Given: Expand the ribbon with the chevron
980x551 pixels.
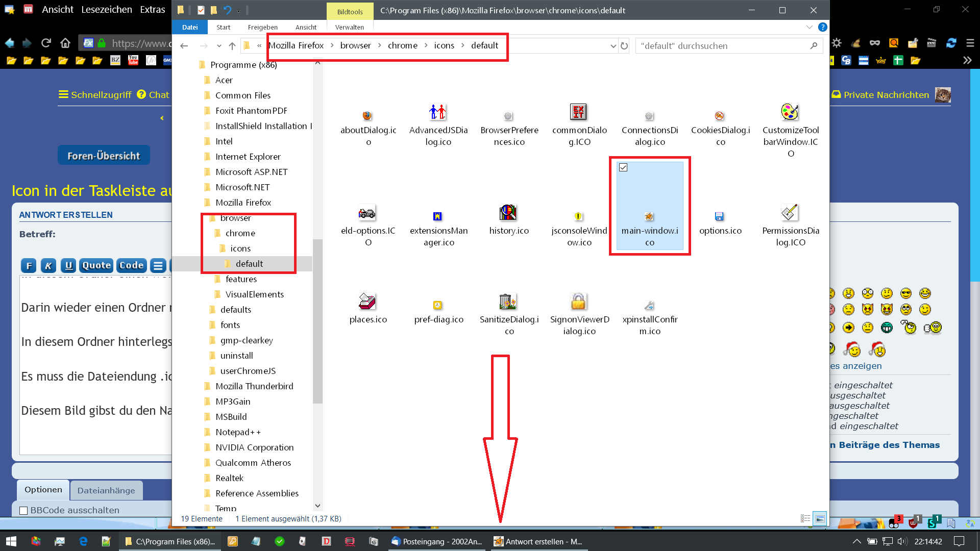Looking at the screenshot, I should point(809,27).
